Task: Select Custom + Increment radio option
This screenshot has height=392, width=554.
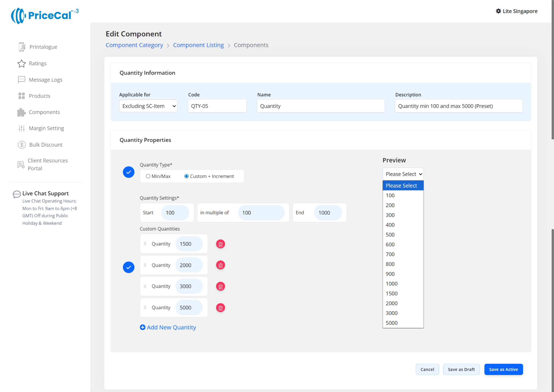Action: [x=186, y=176]
